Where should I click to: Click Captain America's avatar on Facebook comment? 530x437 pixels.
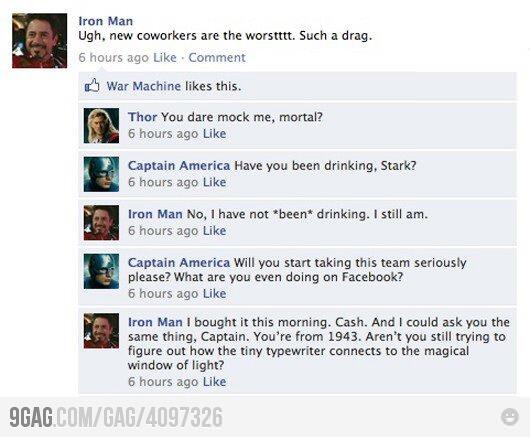click(101, 271)
